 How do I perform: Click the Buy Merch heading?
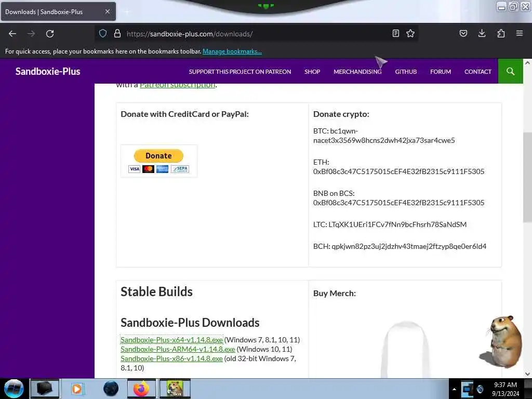[335, 293]
